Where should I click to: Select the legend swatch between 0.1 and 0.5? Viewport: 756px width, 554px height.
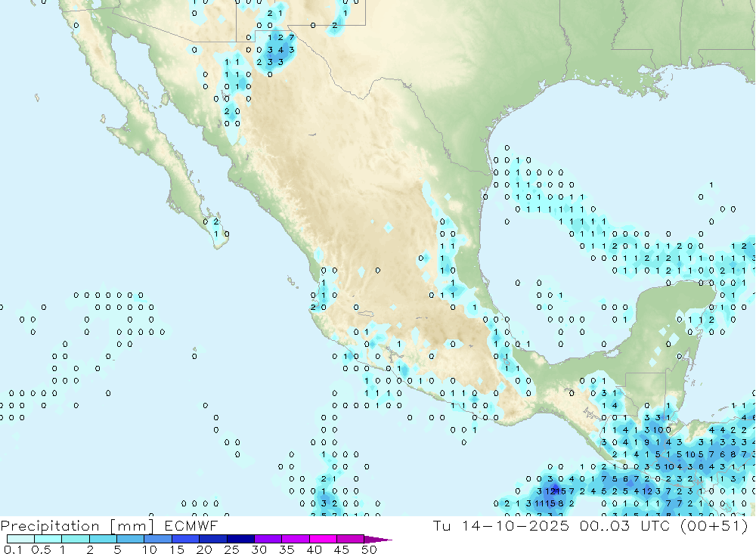click(x=20, y=539)
